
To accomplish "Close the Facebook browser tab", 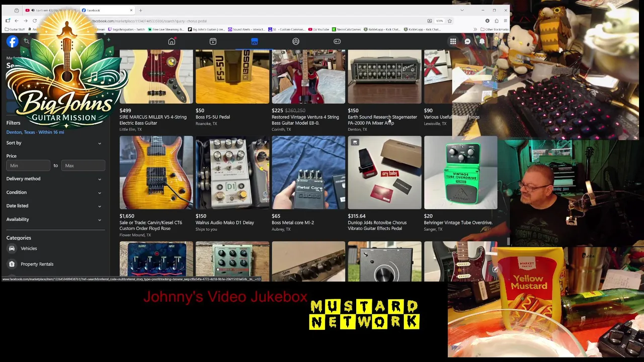I will 131,10.
